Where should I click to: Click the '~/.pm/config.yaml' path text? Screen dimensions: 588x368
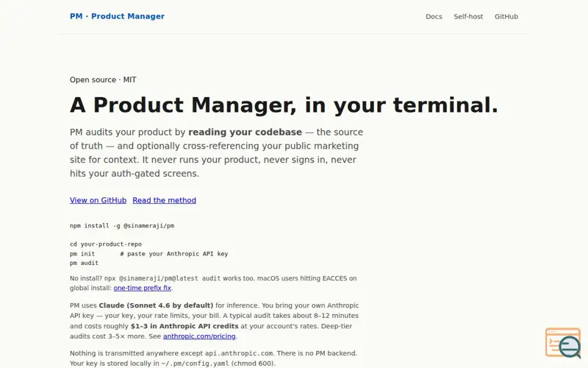(195, 364)
